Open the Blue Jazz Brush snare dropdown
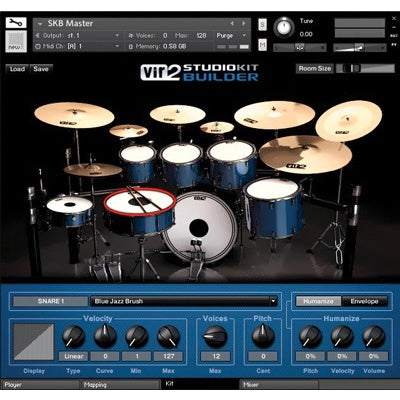The width and height of the screenshot is (400, 400). 184,301
